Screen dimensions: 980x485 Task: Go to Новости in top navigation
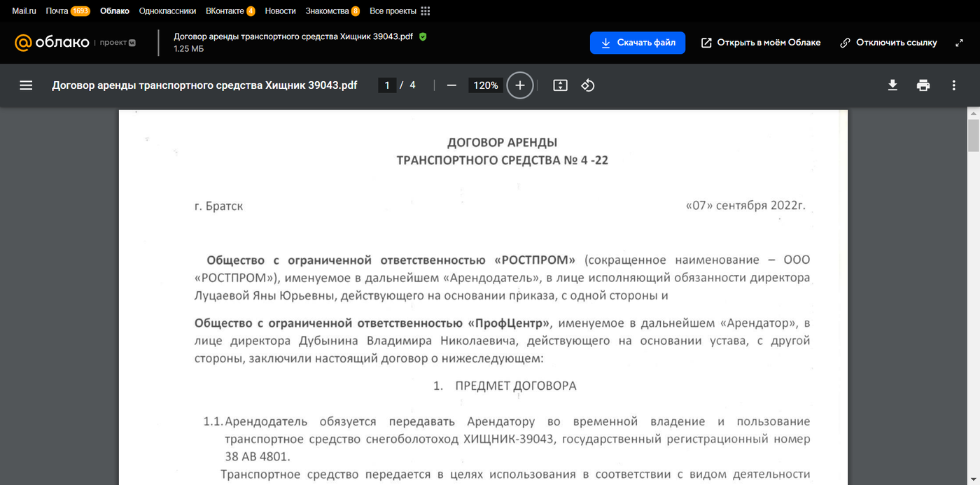tap(280, 11)
